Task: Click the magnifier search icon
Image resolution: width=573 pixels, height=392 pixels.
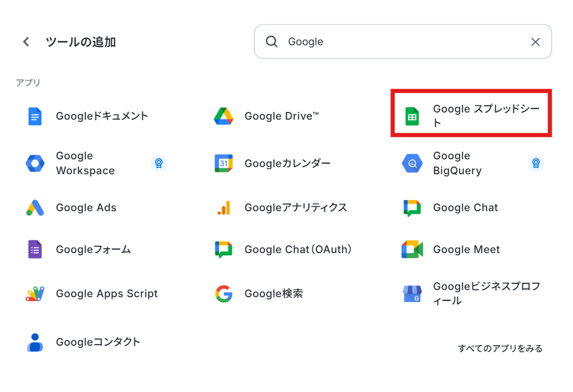Action: [x=271, y=42]
